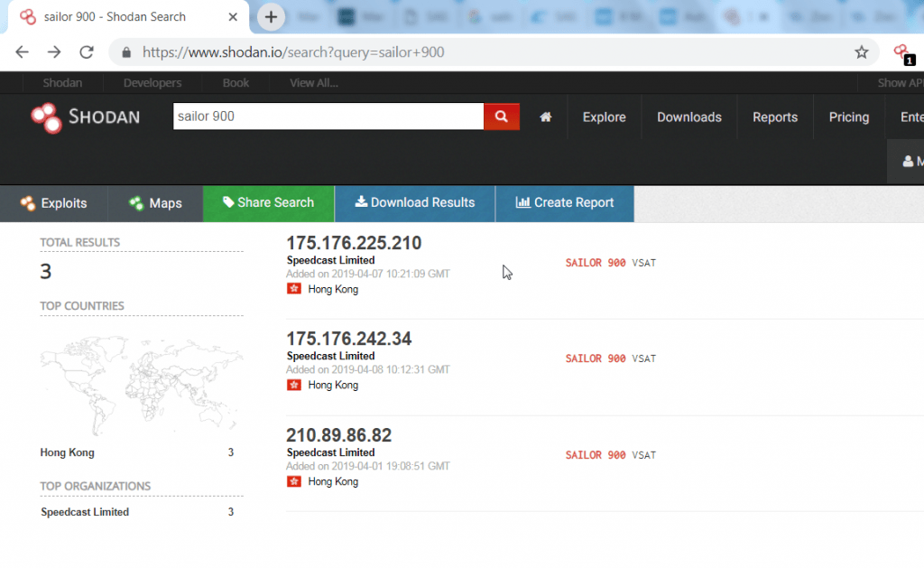This screenshot has width=924, height=568.
Task: Click the browser back arrow
Action: point(22,51)
